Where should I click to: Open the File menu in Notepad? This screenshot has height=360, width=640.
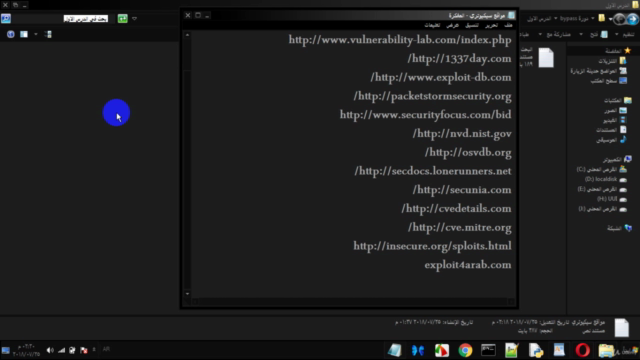[x=508, y=25]
